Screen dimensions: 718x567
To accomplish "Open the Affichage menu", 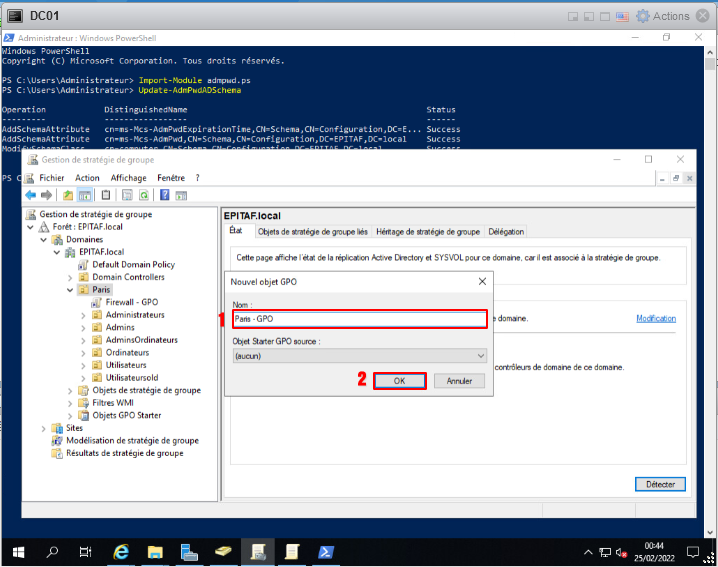I will pos(128,178).
